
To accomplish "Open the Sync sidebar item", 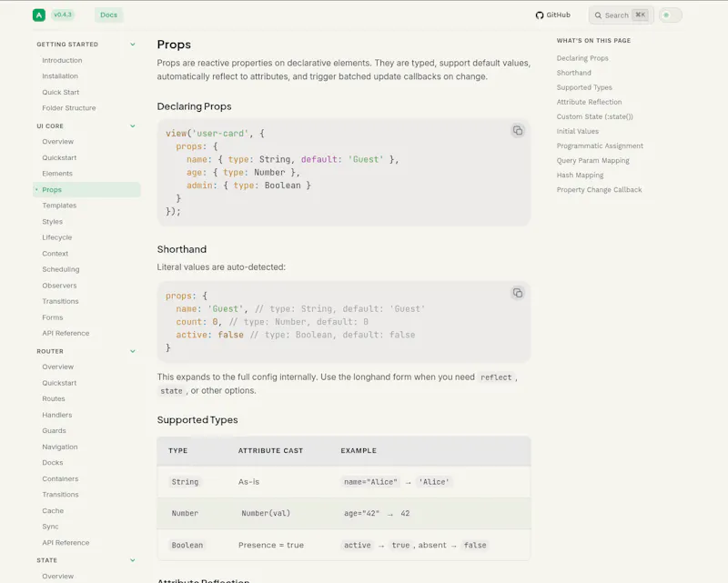I will (x=50, y=527).
